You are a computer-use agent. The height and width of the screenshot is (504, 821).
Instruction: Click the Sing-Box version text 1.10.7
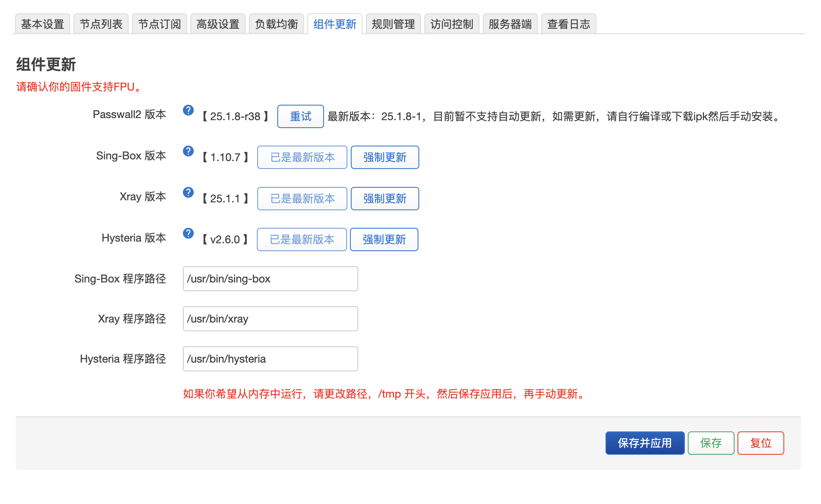point(226,157)
